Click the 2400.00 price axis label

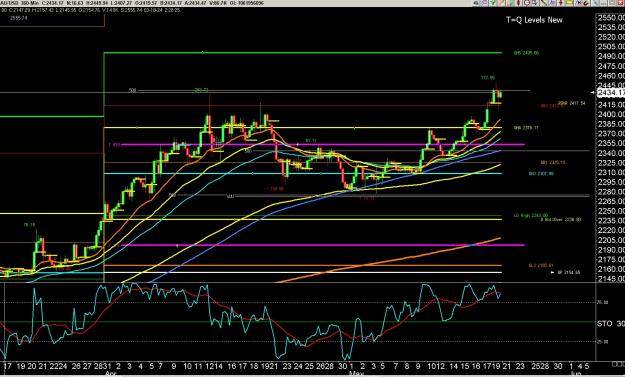(611, 114)
